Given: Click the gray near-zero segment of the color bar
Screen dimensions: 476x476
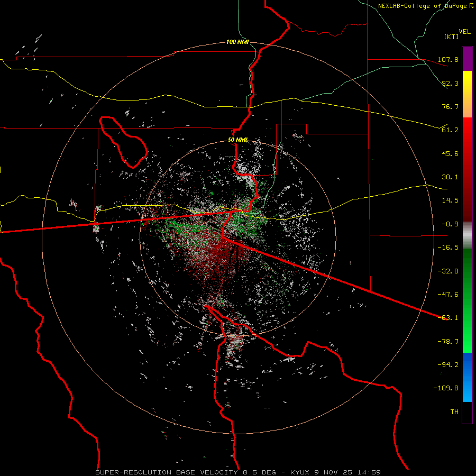Looking at the screenshot, I should tap(467, 235).
